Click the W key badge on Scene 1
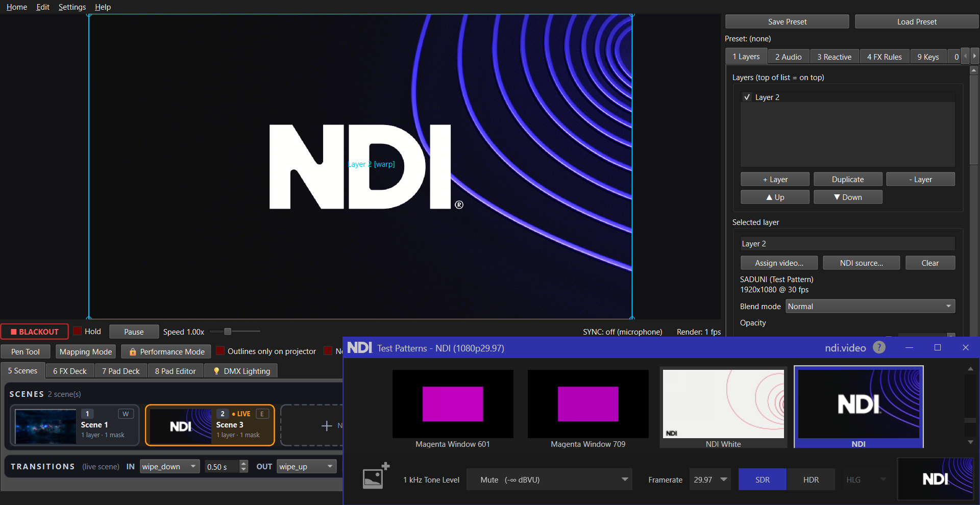 point(126,414)
